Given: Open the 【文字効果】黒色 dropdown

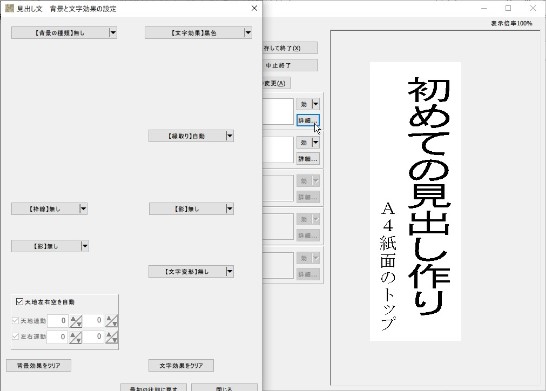Looking at the screenshot, I should (x=198, y=33).
